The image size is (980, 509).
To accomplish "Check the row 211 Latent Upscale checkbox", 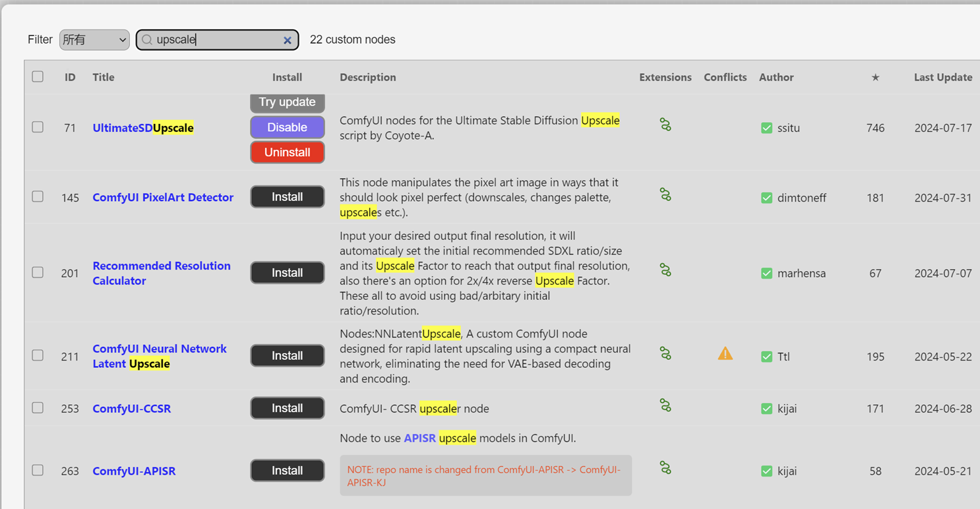I will [38, 355].
